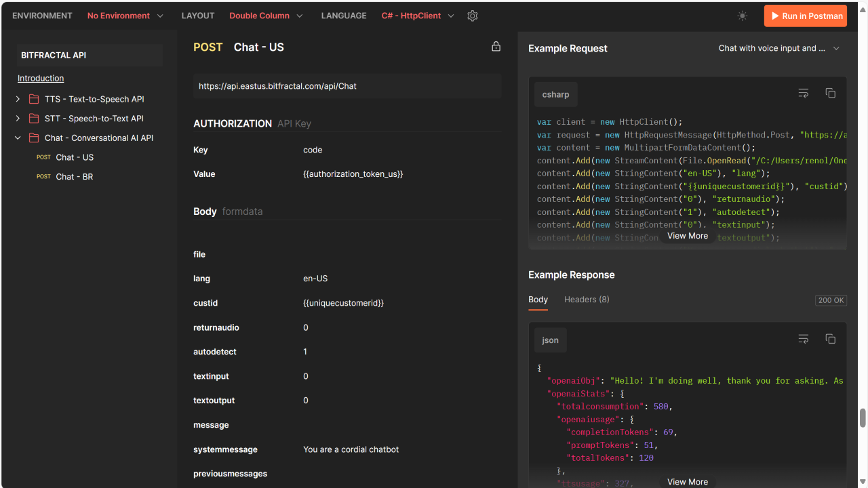The height and width of the screenshot is (488, 868).
Task: Click the en-US lang value
Action: coord(315,279)
